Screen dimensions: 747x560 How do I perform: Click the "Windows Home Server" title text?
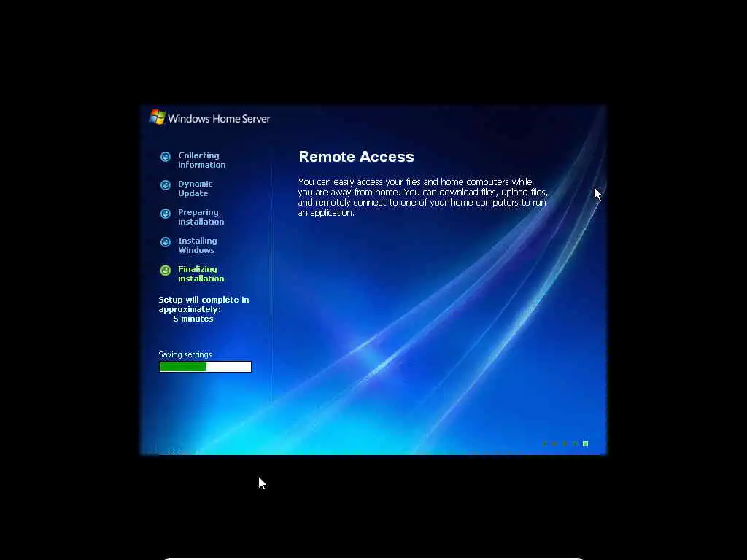coord(219,119)
